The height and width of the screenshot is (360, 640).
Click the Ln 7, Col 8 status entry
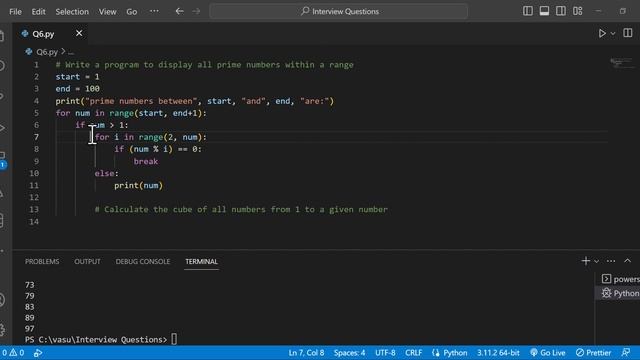[306, 353]
